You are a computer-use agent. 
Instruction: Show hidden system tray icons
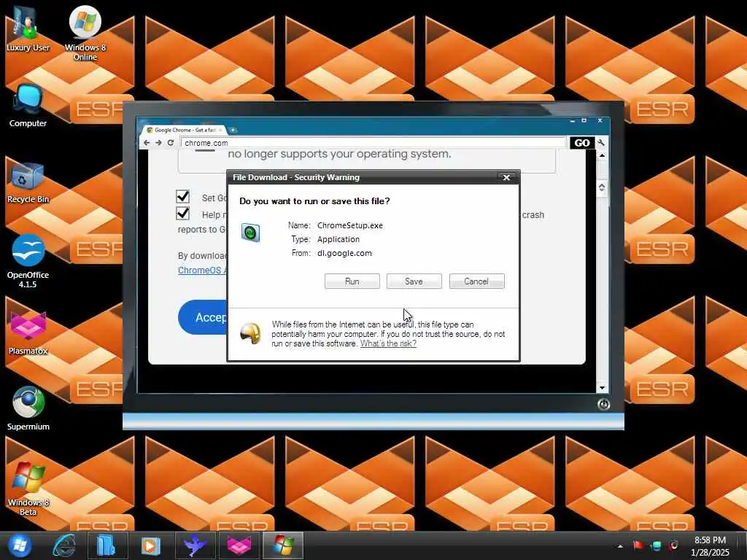620,546
